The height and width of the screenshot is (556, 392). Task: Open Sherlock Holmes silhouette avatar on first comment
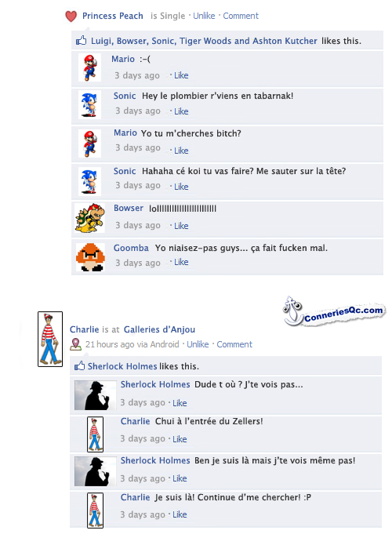point(96,395)
